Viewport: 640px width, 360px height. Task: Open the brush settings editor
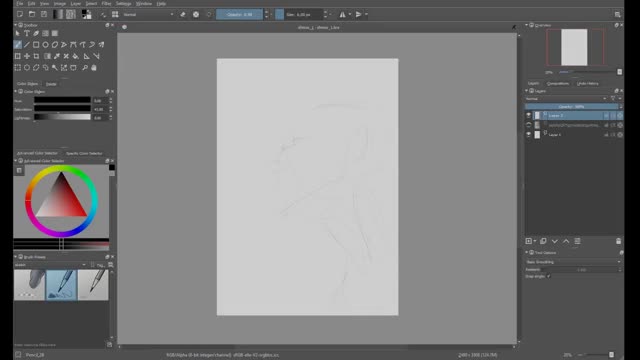point(103,14)
